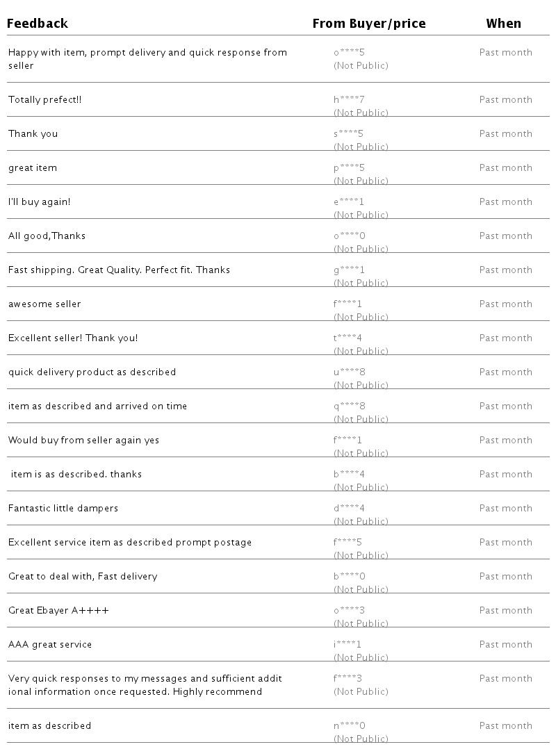Viewport: 556px width, 756px height.
Task: Click the From Buyer/price column header
Action: (368, 24)
